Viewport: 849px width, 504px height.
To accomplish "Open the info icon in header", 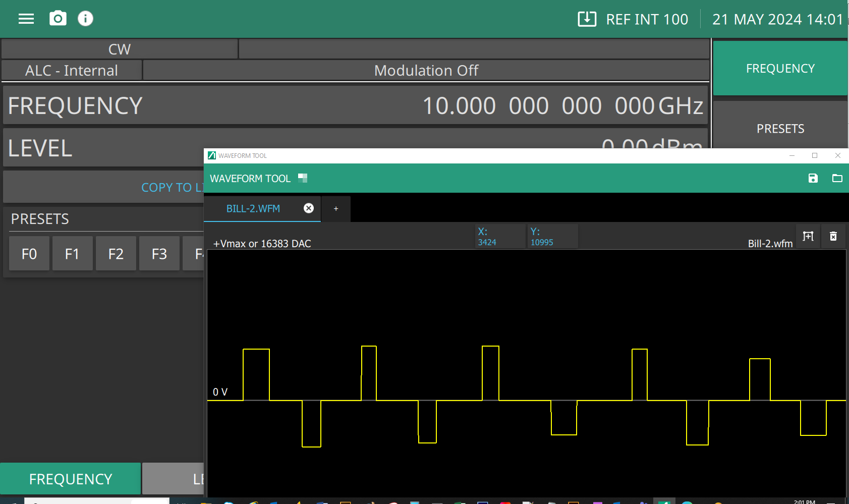I will point(85,19).
